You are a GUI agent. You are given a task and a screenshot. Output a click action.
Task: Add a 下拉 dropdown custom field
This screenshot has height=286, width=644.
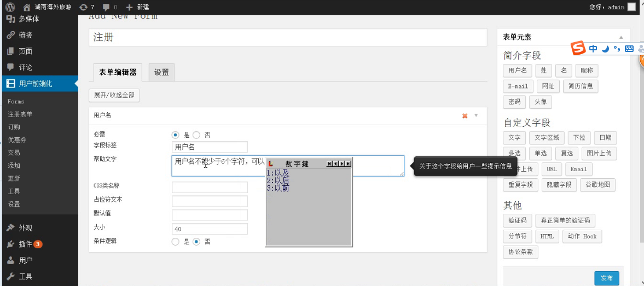579,137
